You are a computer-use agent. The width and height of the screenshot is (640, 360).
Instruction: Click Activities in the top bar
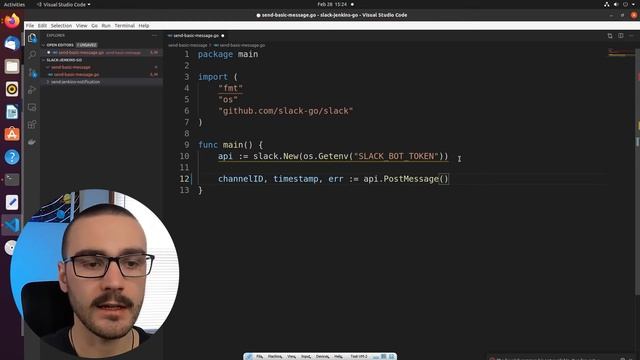coord(14,4)
